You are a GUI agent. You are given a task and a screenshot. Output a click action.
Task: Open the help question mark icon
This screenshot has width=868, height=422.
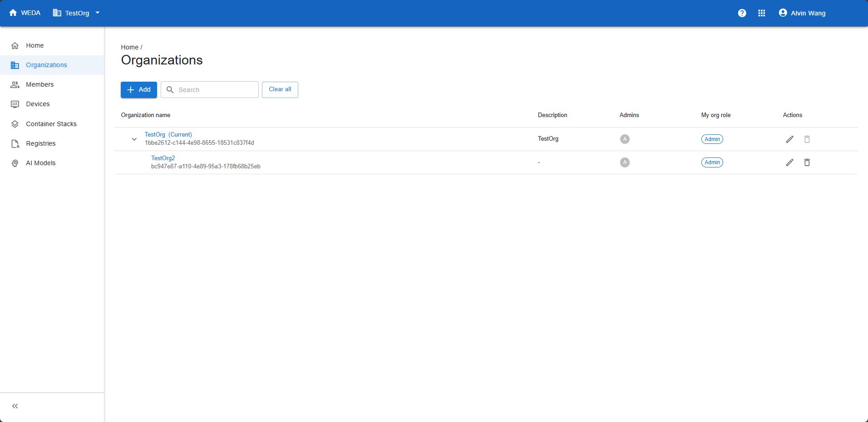(742, 13)
